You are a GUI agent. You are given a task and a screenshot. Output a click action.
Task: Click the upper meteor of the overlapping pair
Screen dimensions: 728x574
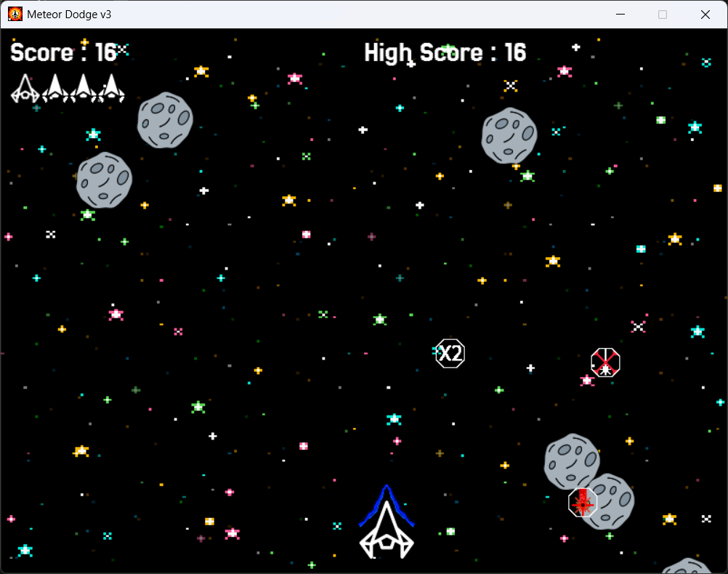coord(572,461)
